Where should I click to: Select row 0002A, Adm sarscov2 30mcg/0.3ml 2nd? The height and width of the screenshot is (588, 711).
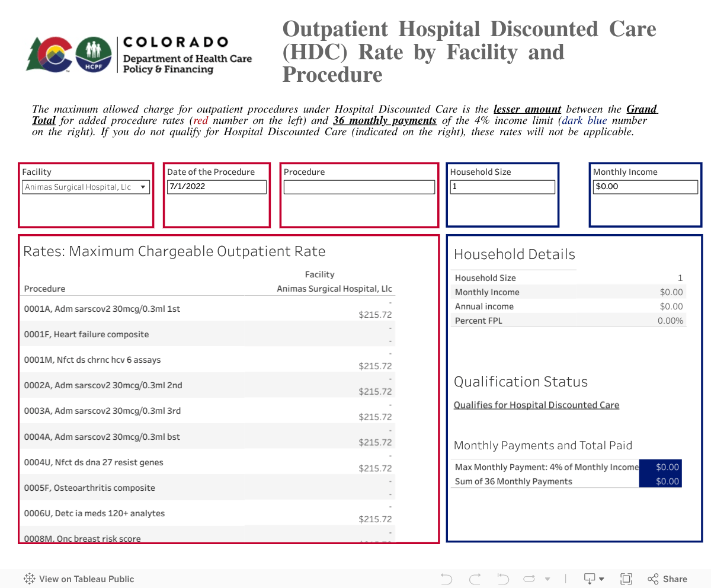[208, 385]
